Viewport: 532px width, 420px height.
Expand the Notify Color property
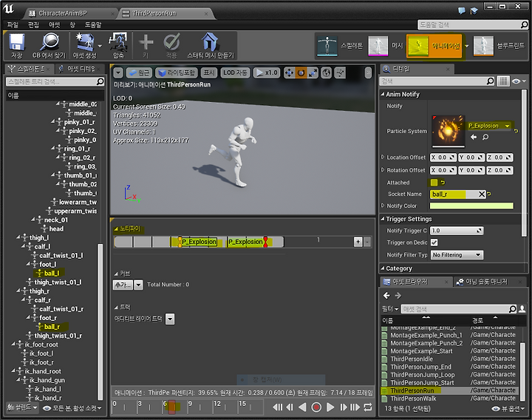pyautogui.click(x=383, y=206)
